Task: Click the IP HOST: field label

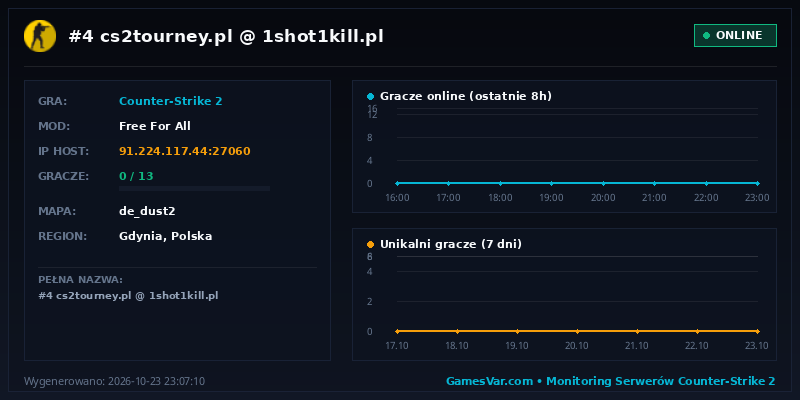Action: [x=64, y=151]
